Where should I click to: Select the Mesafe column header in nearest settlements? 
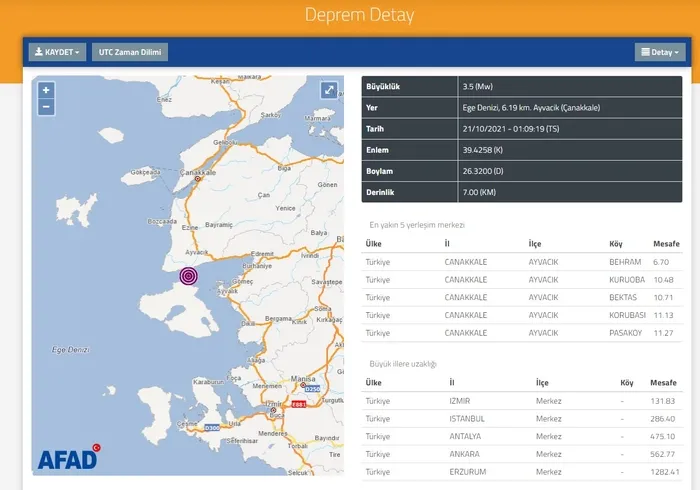[664, 243]
